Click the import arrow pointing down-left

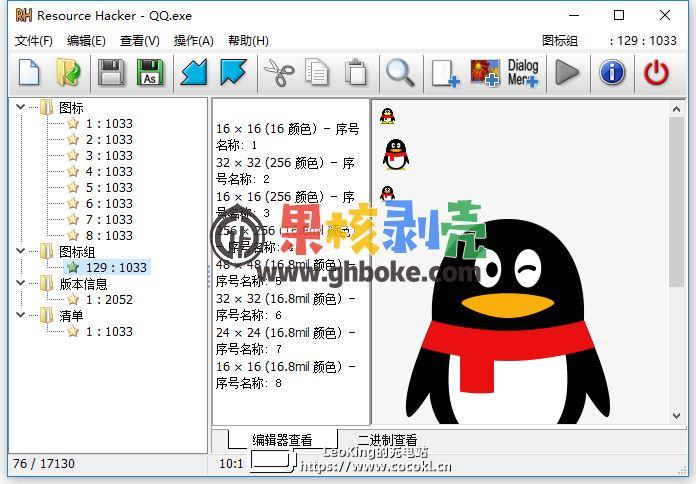click(x=194, y=72)
